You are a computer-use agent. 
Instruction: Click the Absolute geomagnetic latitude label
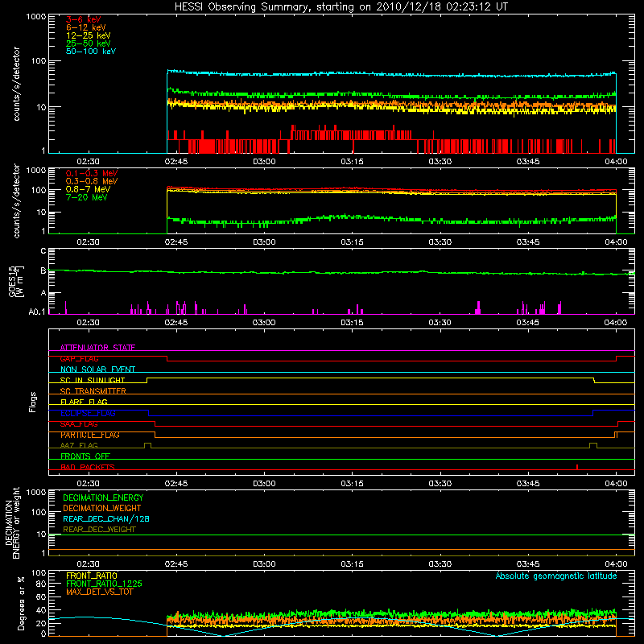click(x=556, y=576)
